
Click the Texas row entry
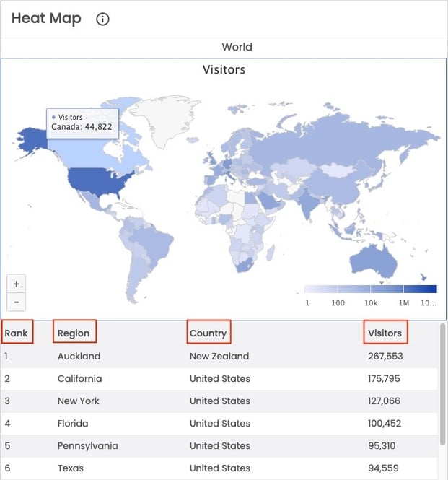pyautogui.click(x=71, y=468)
